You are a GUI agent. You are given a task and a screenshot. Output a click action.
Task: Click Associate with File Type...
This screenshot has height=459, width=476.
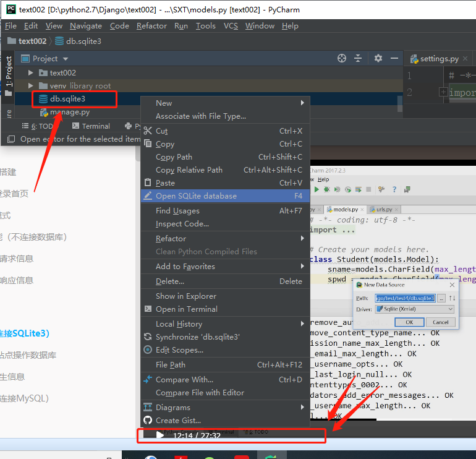coord(225,116)
